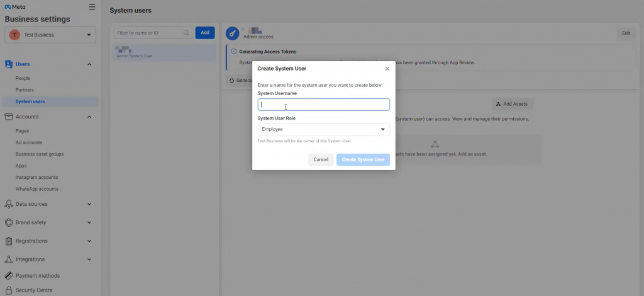Screen dimensions: 644x296
Task: Open WhatsApp accounts
Action: point(37,189)
